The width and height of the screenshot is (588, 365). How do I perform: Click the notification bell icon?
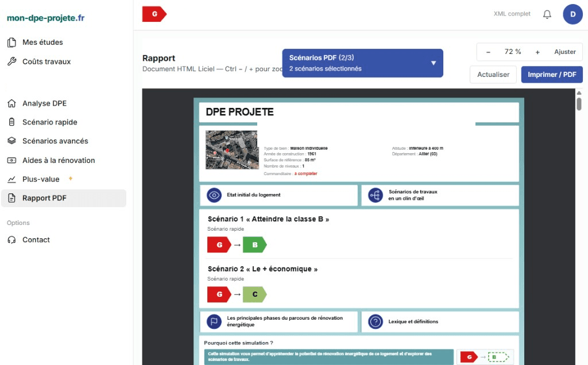tap(547, 14)
